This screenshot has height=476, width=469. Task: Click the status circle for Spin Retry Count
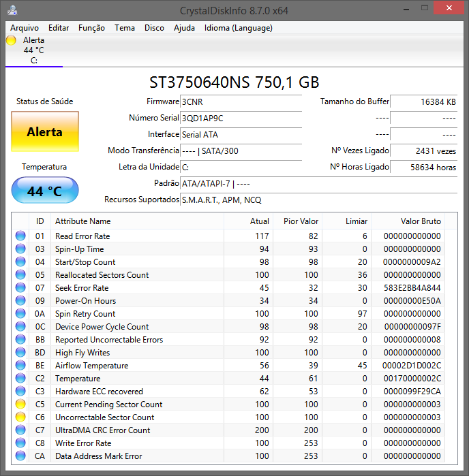(x=20, y=313)
